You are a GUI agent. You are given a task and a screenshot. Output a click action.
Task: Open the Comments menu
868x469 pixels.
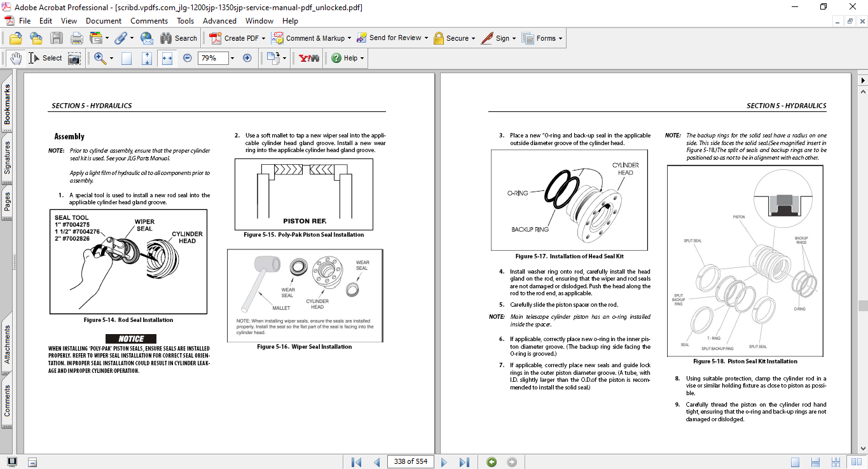(x=149, y=21)
